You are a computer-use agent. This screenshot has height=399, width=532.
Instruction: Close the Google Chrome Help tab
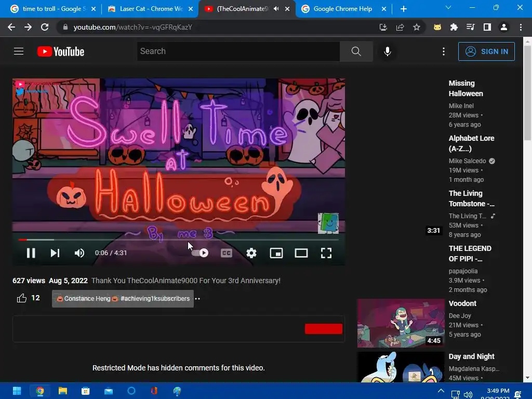384,9
